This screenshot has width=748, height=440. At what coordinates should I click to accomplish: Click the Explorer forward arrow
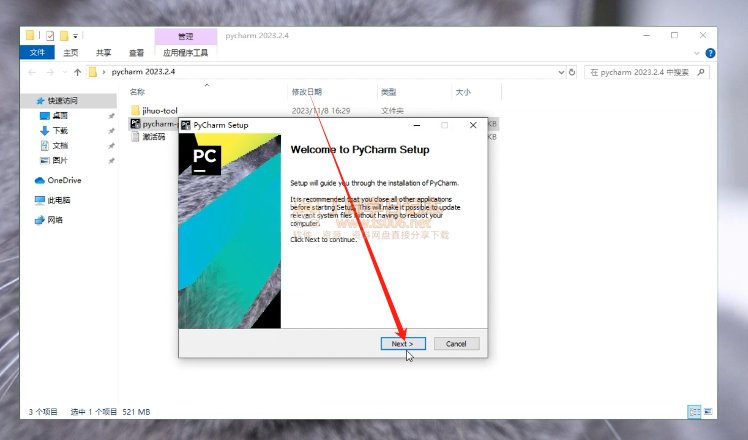(x=50, y=72)
